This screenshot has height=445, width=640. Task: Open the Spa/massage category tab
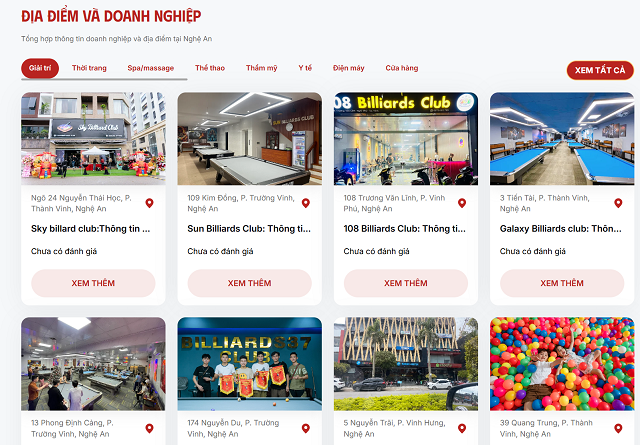tap(151, 68)
